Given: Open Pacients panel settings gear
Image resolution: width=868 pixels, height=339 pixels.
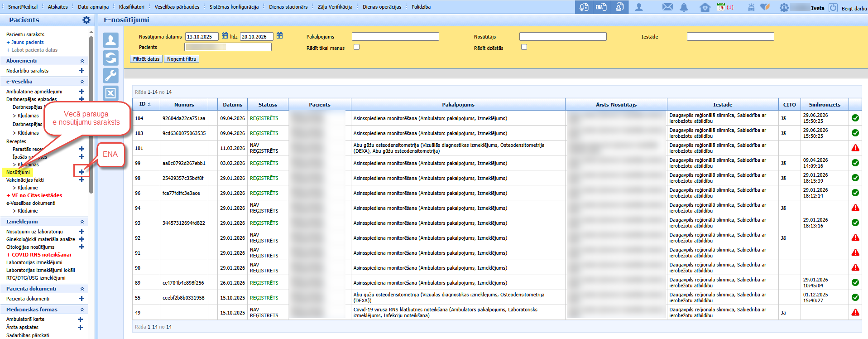Looking at the screenshot, I should (86, 20).
